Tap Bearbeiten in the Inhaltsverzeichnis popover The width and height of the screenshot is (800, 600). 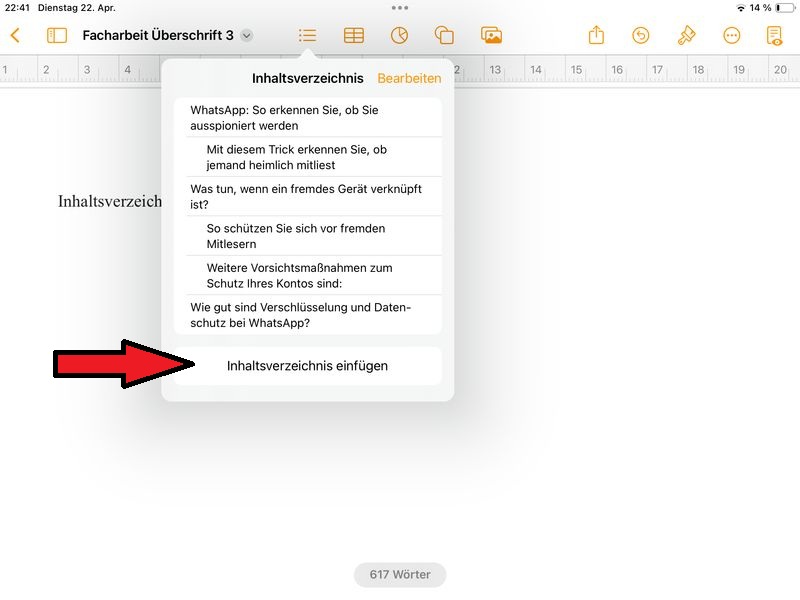pos(409,78)
